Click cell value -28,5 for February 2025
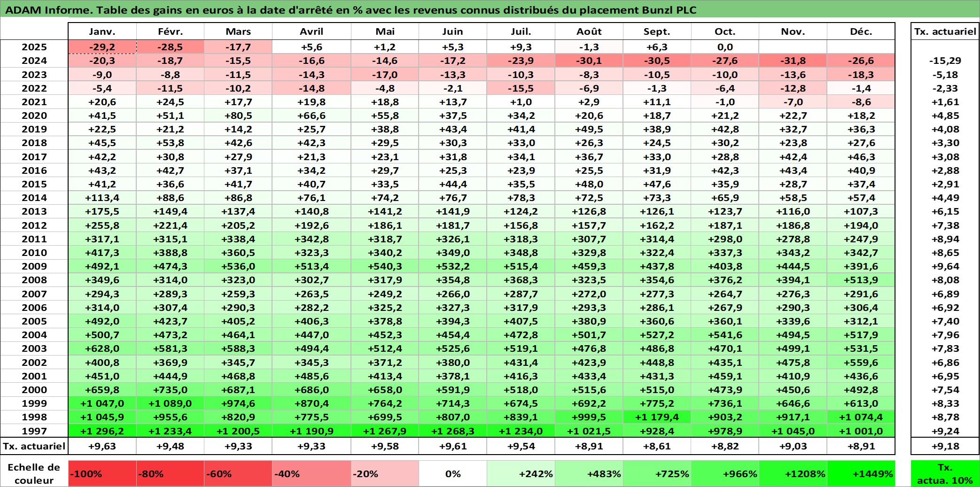 coord(170,47)
